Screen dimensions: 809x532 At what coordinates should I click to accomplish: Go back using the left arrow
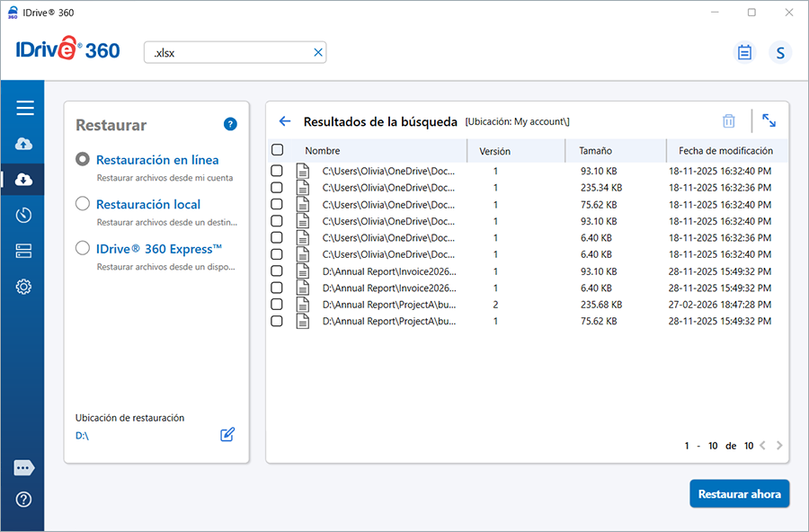coord(285,121)
